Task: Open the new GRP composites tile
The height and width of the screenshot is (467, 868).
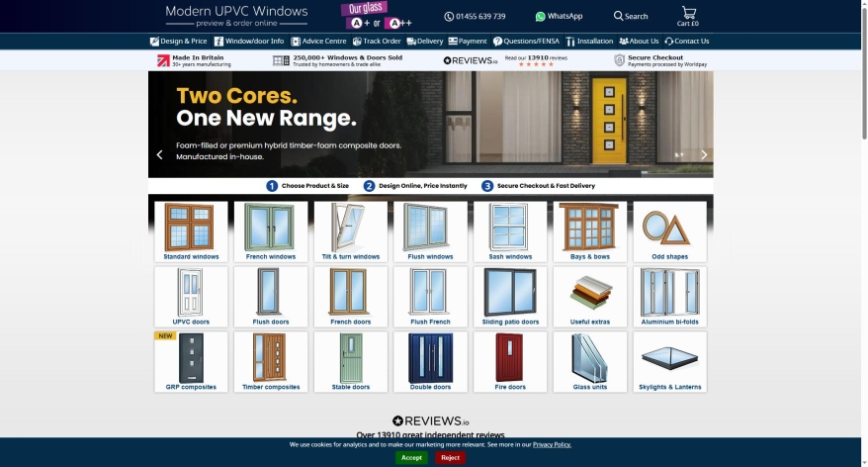Action: 191,362
